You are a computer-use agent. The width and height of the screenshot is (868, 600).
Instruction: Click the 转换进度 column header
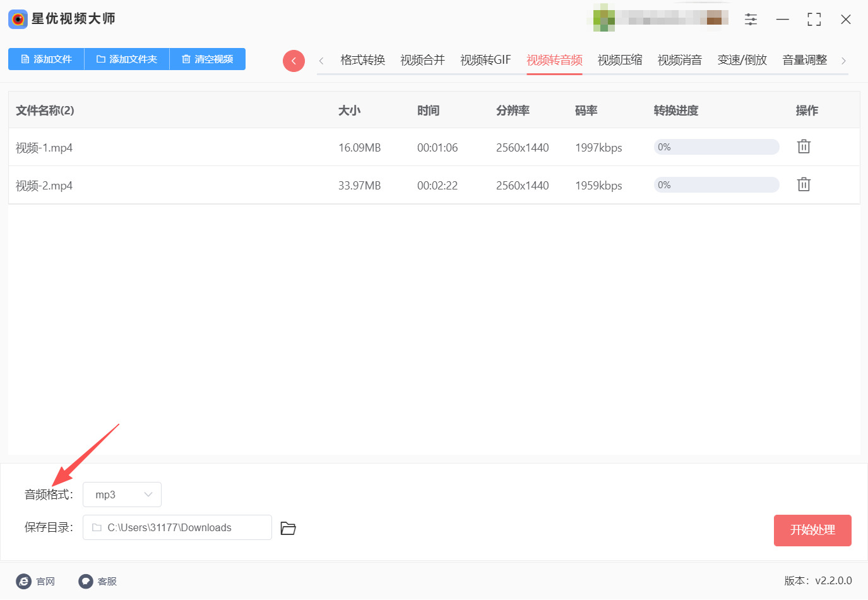[x=676, y=111]
